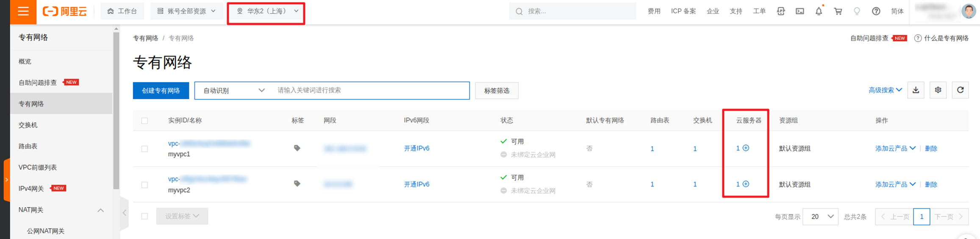Download the VPC list via export icon

(916, 90)
